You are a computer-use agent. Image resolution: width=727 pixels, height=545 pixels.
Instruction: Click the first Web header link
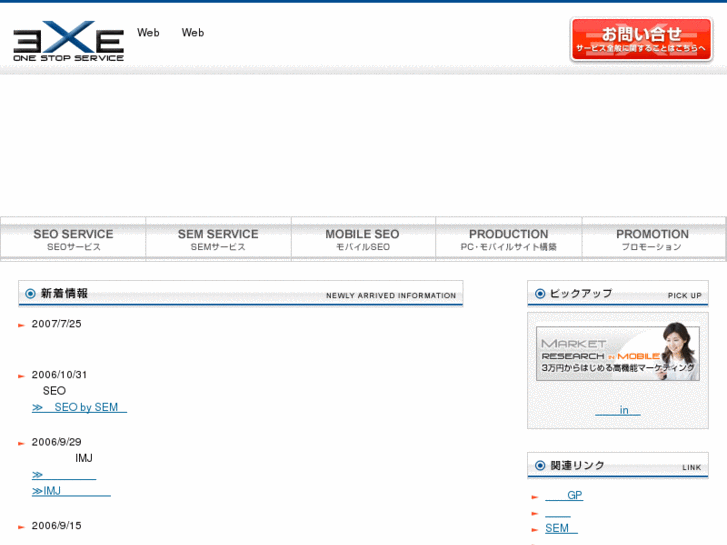[148, 32]
